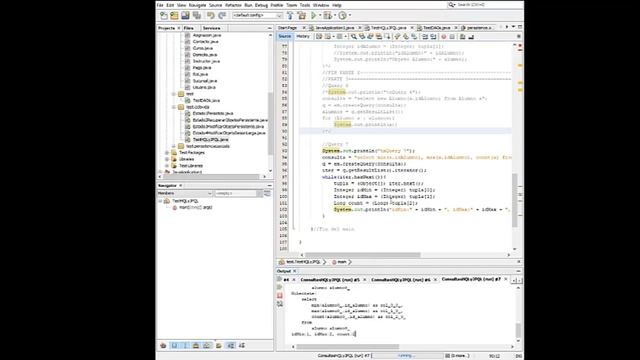Click the Comment line editor icon

point(462,37)
